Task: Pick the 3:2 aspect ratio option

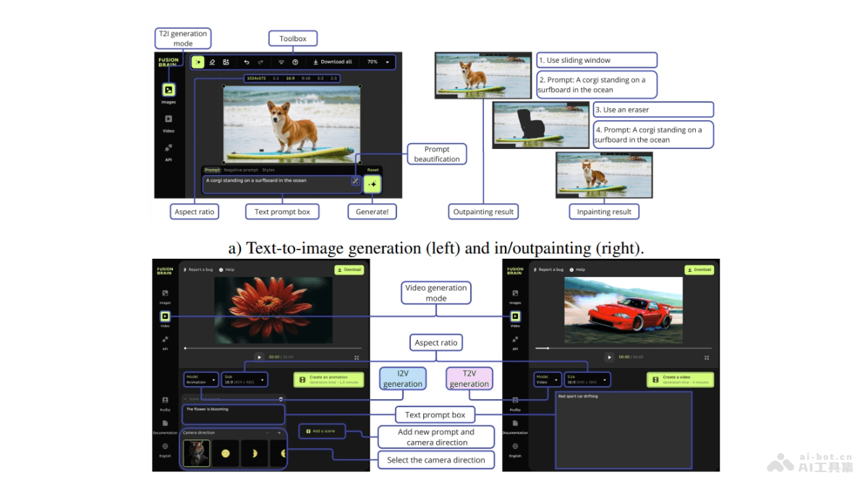Action: (320, 78)
